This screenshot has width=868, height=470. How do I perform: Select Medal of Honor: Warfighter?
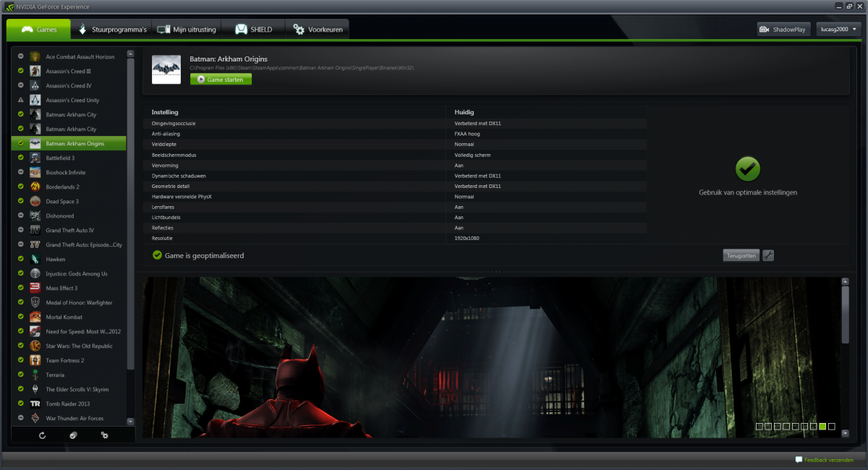click(x=69, y=303)
